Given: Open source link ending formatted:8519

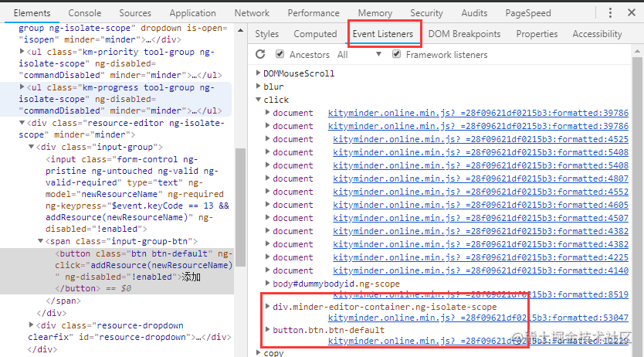Looking at the screenshot, I should (x=480, y=294).
